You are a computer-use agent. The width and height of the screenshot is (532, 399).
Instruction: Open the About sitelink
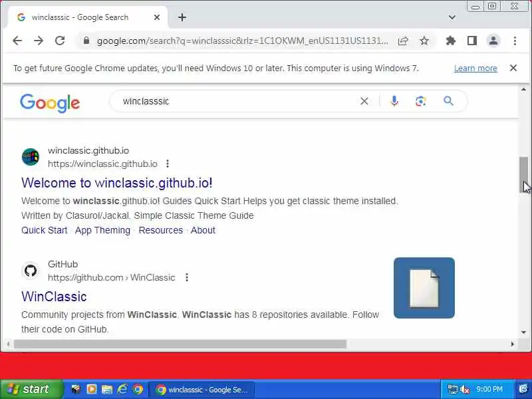[x=203, y=230]
